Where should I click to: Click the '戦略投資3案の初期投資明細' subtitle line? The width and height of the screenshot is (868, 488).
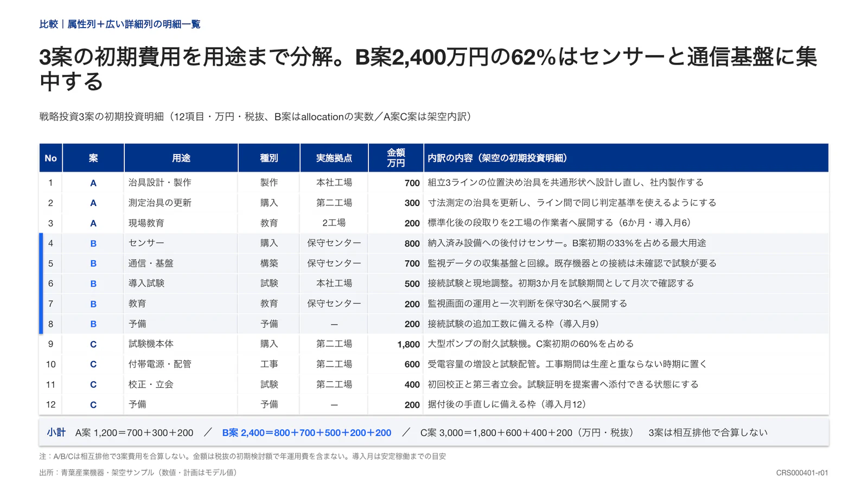(x=256, y=117)
